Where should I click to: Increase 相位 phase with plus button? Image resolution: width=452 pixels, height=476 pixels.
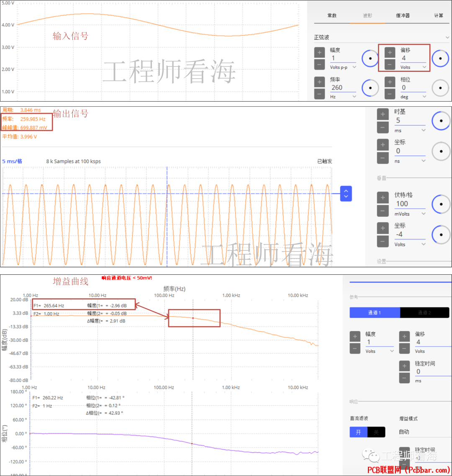[390, 82]
